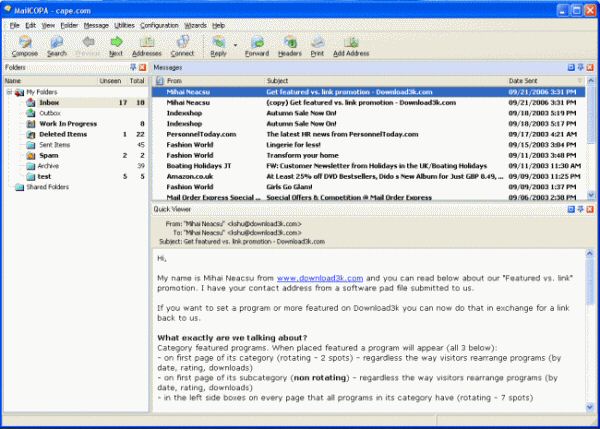Image resolution: width=600 pixels, height=429 pixels.
Task: Open the Addresses book
Action: coord(147,46)
